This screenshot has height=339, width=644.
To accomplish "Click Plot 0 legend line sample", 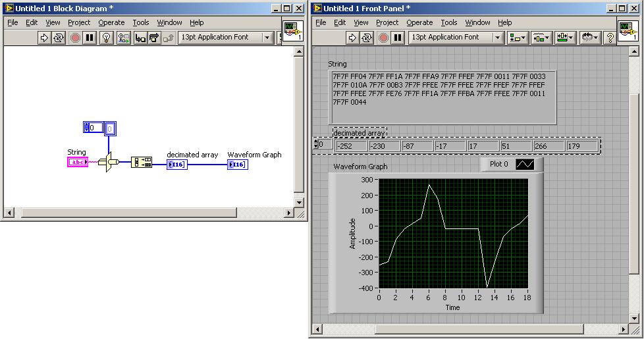I will tap(525, 164).
